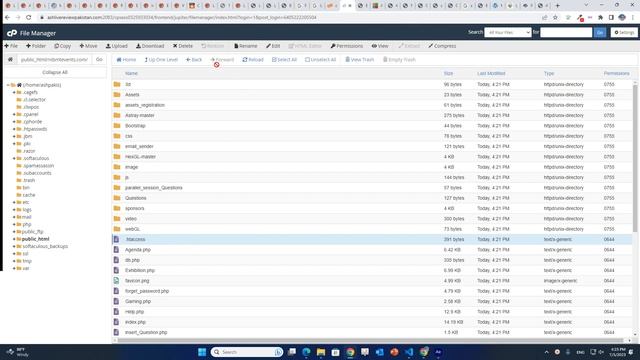
Task: Focus the directory path input field
Action: [x=54, y=60]
